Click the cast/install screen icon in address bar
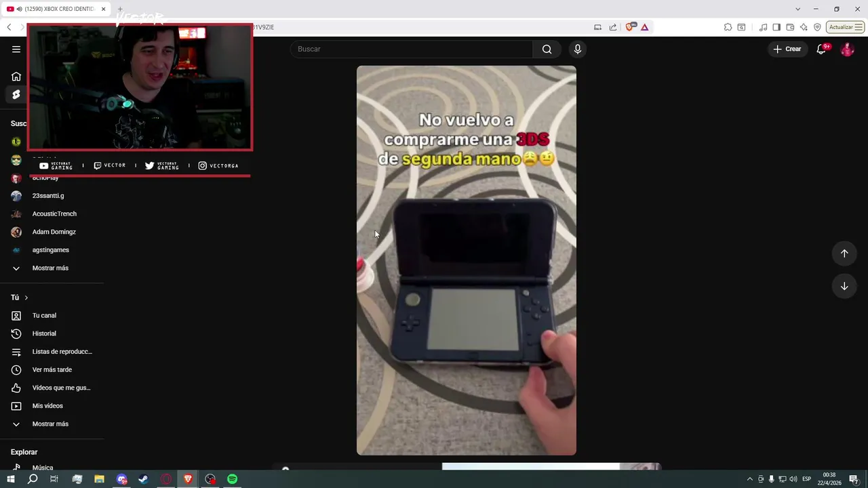The image size is (868, 488). coord(597,27)
